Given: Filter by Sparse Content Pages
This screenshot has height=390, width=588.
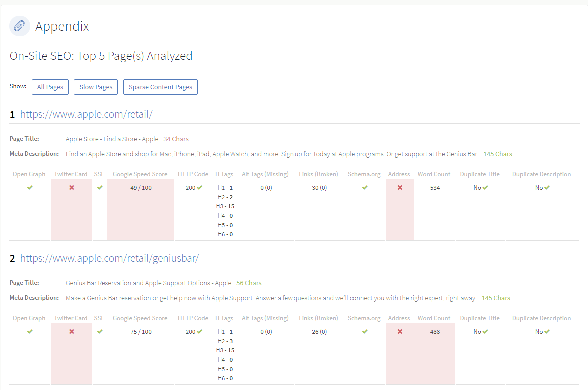Looking at the screenshot, I should point(160,87).
